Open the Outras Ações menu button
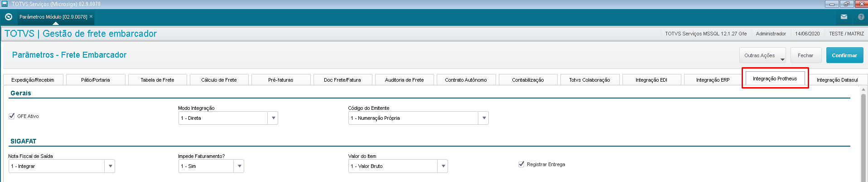 762,55
